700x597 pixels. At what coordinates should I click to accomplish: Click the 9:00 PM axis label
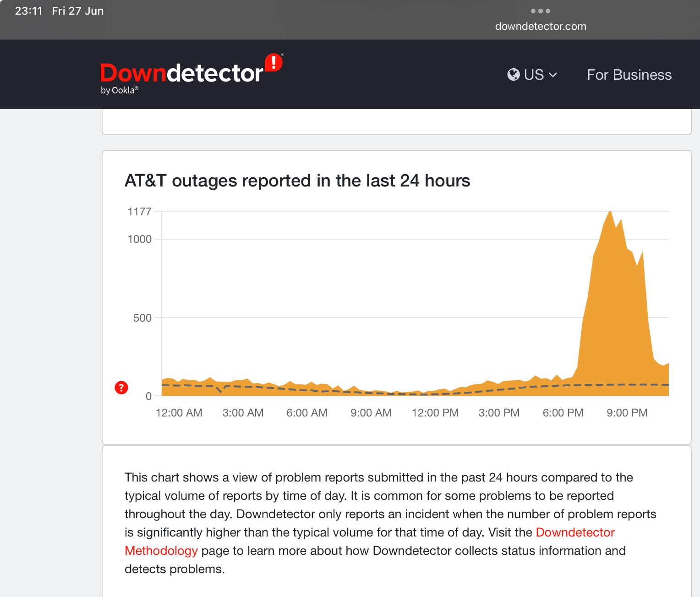[627, 413]
